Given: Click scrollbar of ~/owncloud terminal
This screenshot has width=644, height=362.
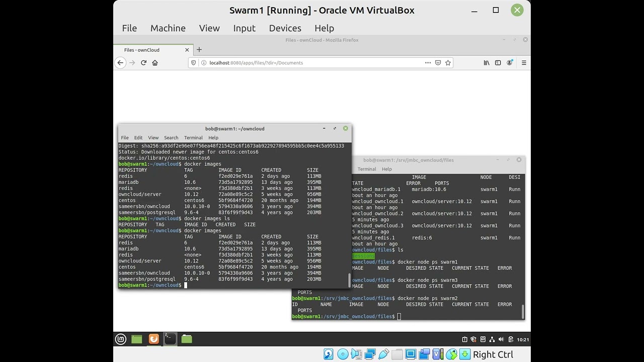Looking at the screenshot, I should point(350,280).
